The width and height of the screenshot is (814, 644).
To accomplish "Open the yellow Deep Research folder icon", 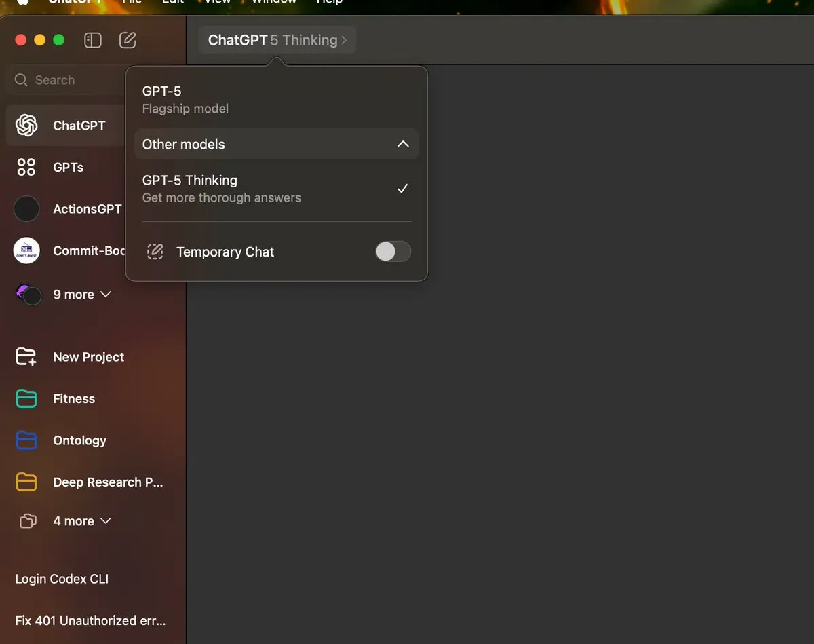I will 26,482.
